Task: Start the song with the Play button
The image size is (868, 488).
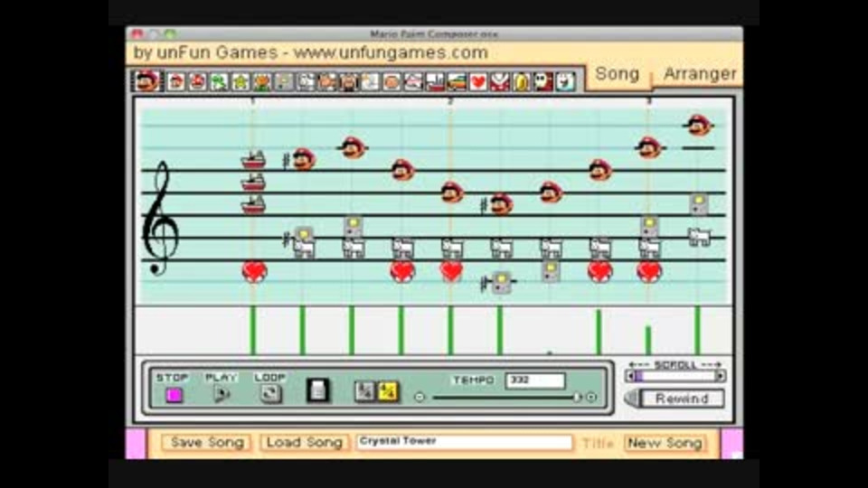Action: point(222,394)
